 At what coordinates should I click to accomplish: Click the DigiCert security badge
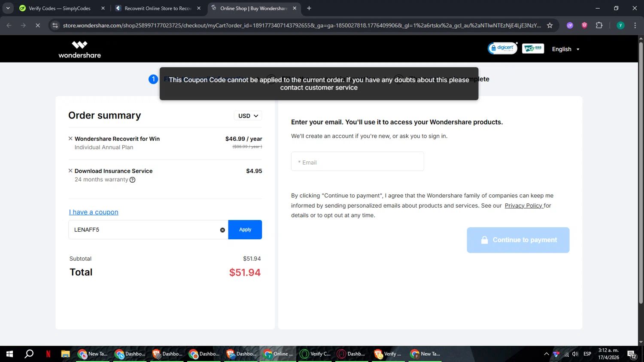pos(502,48)
